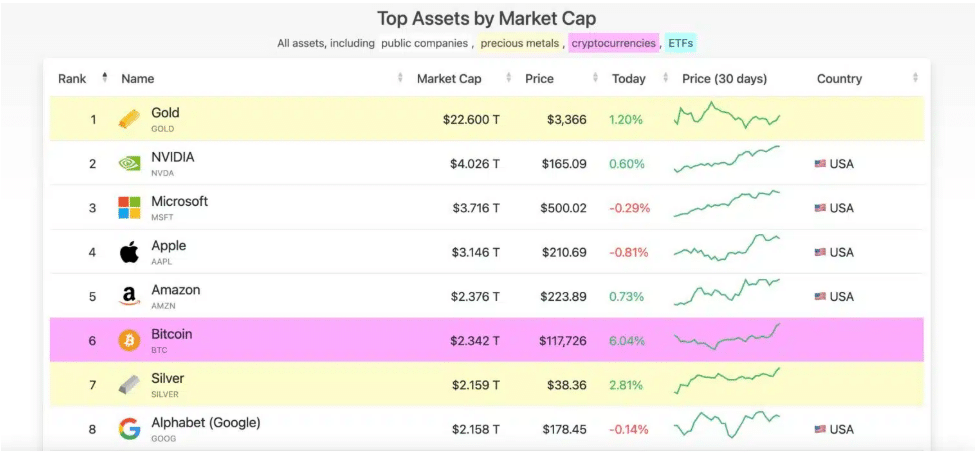Click the Rank column header

point(72,78)
